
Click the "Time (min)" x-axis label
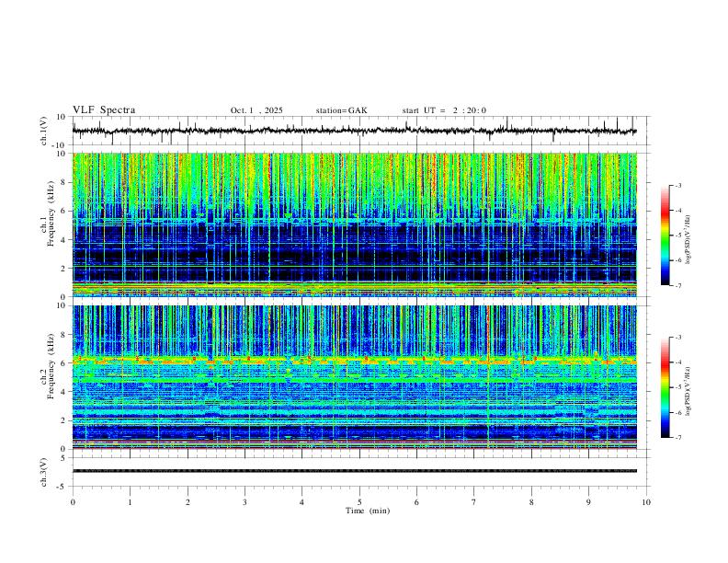coord(368,511)
